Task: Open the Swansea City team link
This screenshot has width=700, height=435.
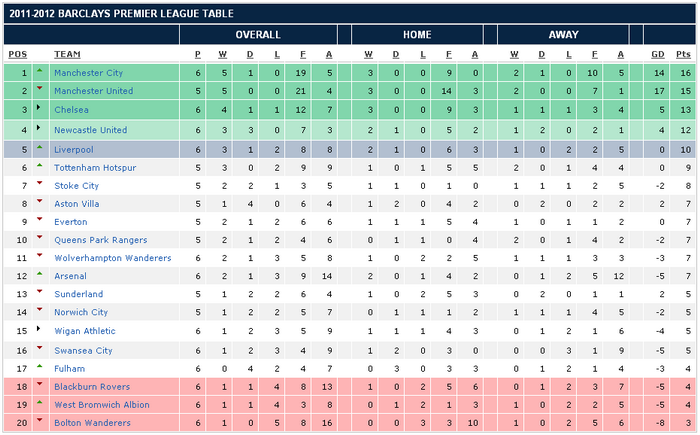Action: (x=83, y=350)
